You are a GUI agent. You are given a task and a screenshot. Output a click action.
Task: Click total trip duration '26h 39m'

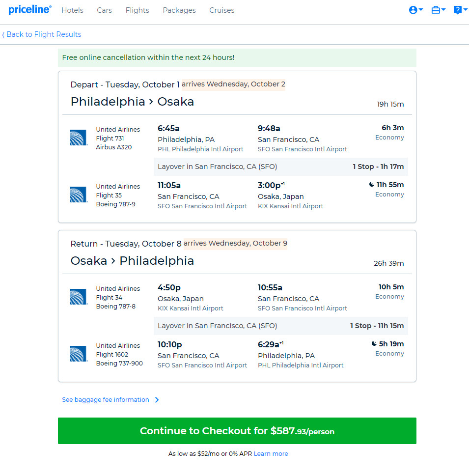coord(389,263)
